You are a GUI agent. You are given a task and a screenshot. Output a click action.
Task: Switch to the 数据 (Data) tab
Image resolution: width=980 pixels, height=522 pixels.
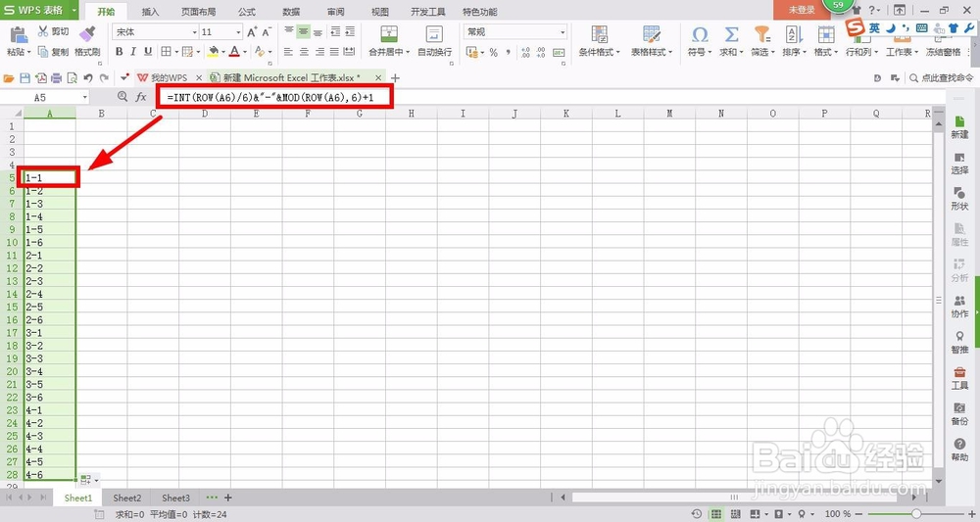[291, 11]
